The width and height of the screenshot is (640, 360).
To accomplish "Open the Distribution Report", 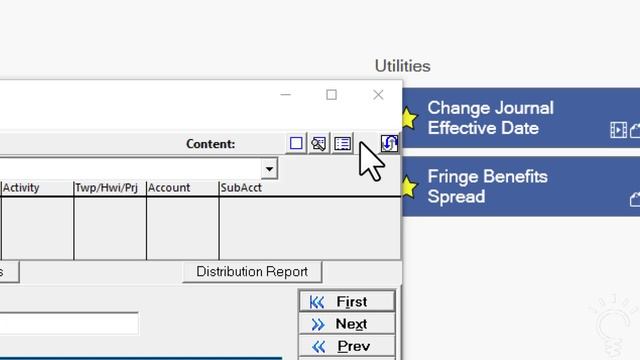I will click(x=252, y=272).
